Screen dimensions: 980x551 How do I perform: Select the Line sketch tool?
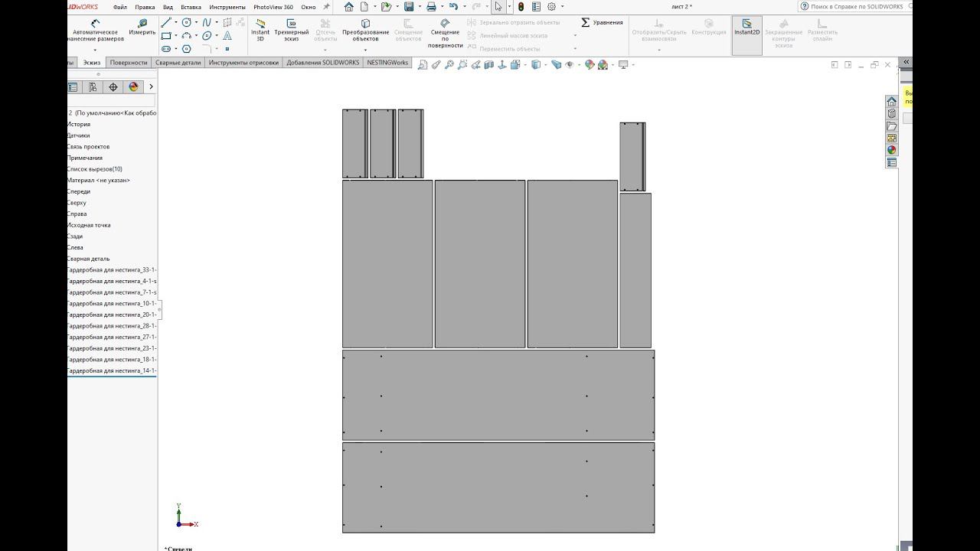pos(166,23)
